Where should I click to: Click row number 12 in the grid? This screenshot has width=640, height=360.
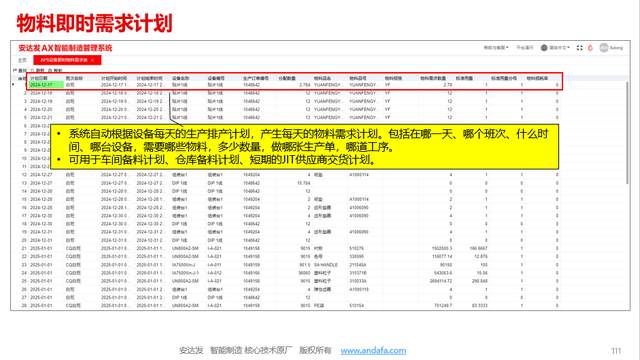point(24,175)
